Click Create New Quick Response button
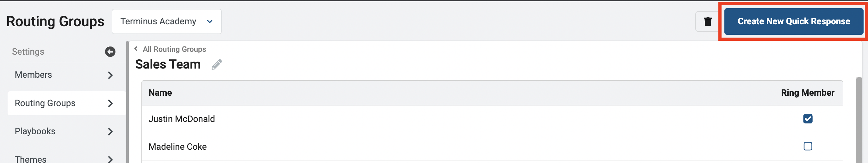The height and width of the screenshot is (163, 868). 794,21
